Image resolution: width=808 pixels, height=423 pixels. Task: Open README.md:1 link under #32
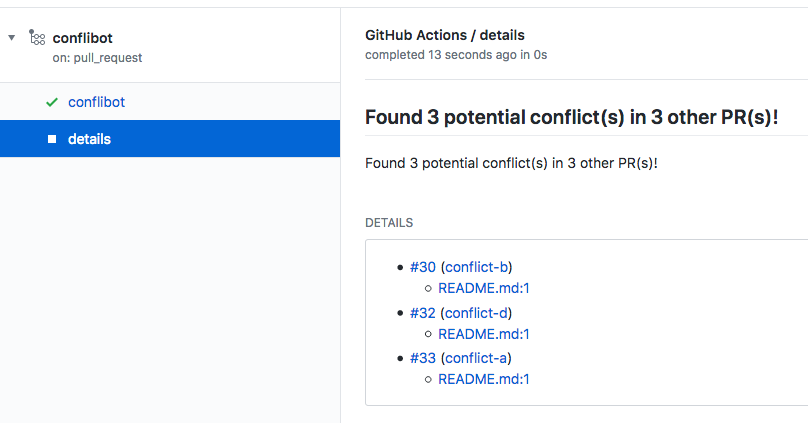483,334
